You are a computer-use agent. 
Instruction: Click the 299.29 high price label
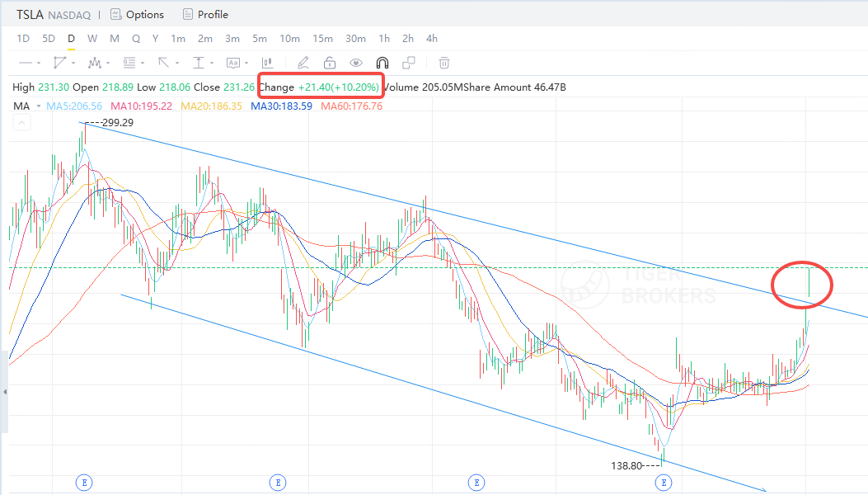118,122
